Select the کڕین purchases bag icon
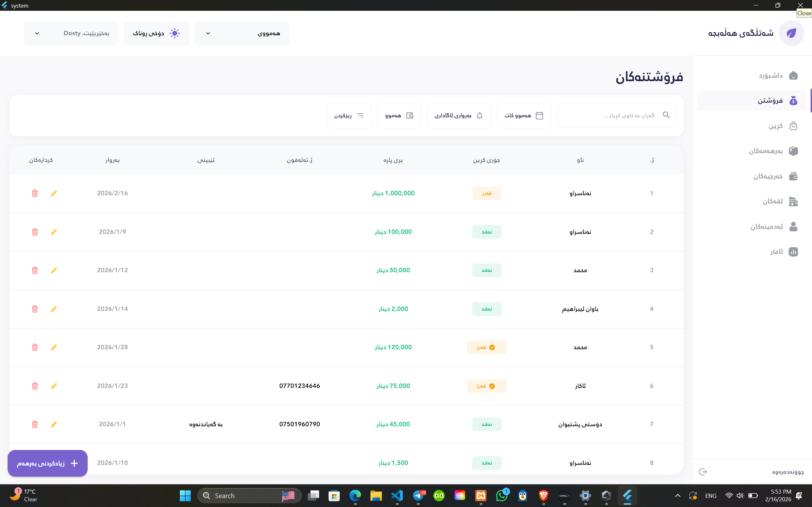Viewport: 812px width, 507px height. pyautogui.click(x=793, y=126)
